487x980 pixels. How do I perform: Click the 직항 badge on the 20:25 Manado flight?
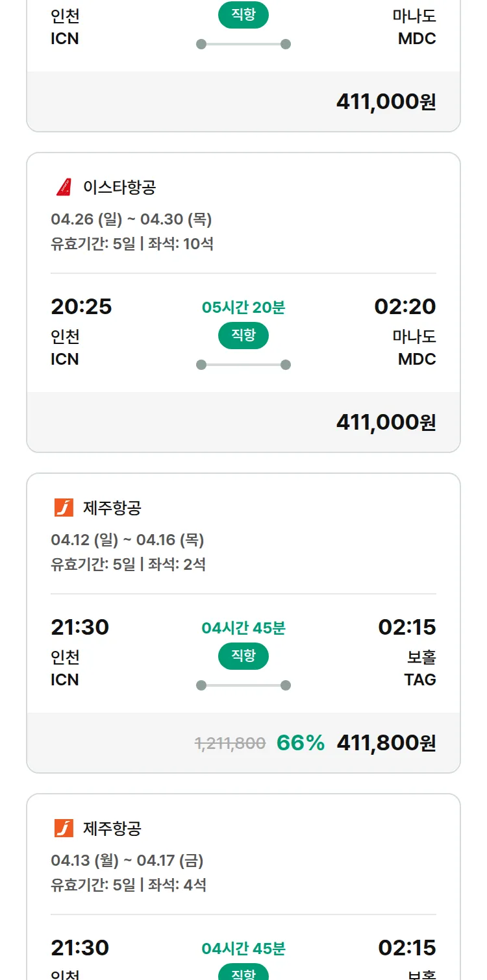coord(243,336)
